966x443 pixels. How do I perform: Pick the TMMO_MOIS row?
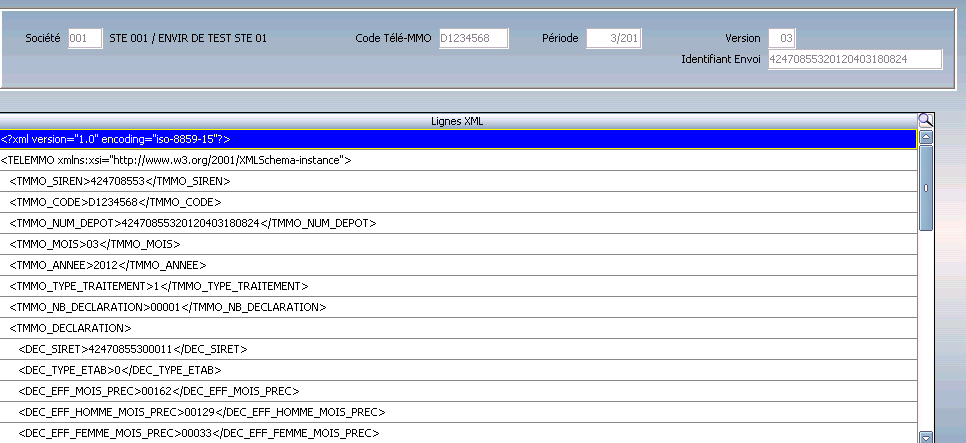click(x=459, y=244)
